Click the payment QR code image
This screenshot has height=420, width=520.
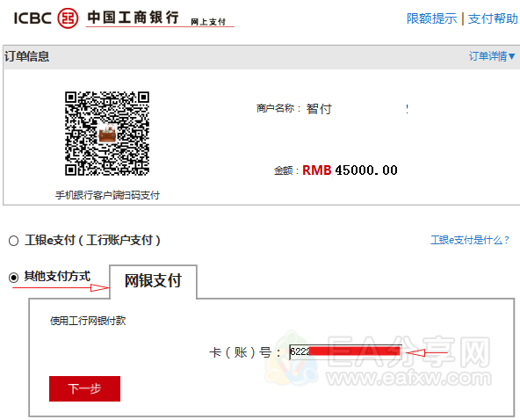point(107,134)
